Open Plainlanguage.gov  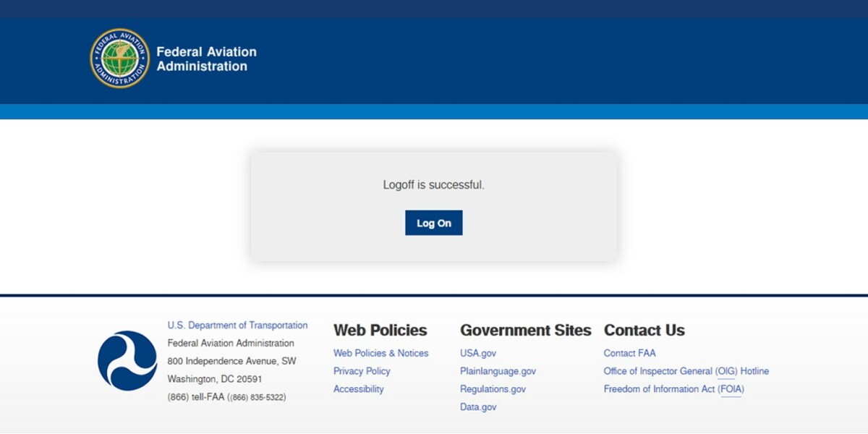click(498, 370)
